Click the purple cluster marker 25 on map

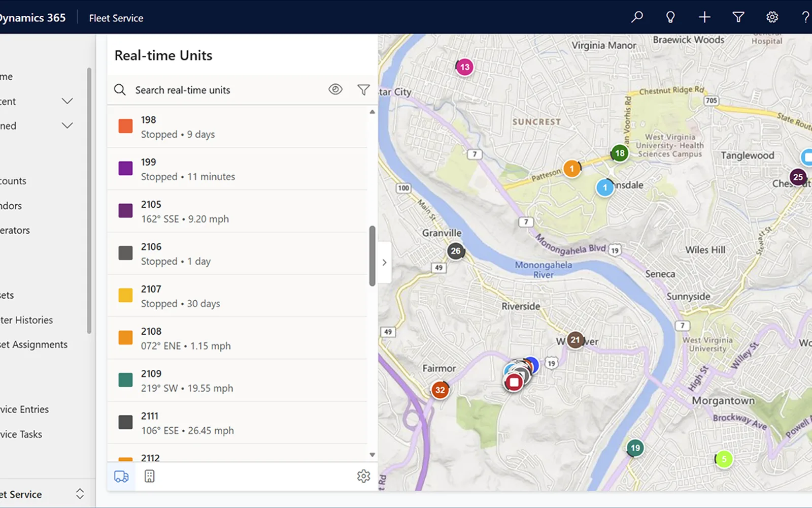[798, 177]
